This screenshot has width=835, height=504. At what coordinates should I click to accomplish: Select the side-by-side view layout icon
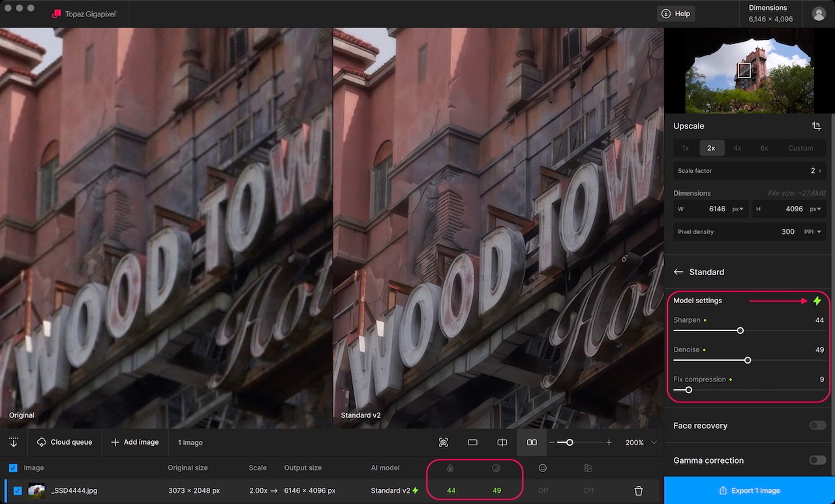[x=532, y=442]
